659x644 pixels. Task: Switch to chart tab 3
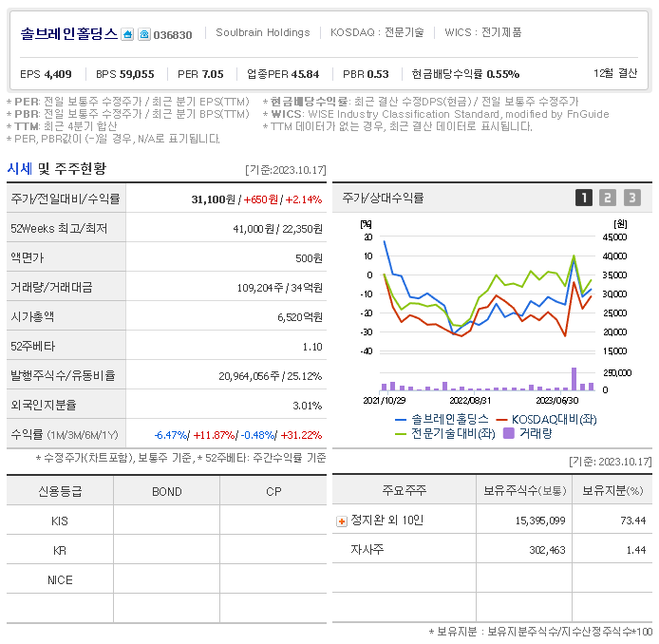click(x=632, y=198)
